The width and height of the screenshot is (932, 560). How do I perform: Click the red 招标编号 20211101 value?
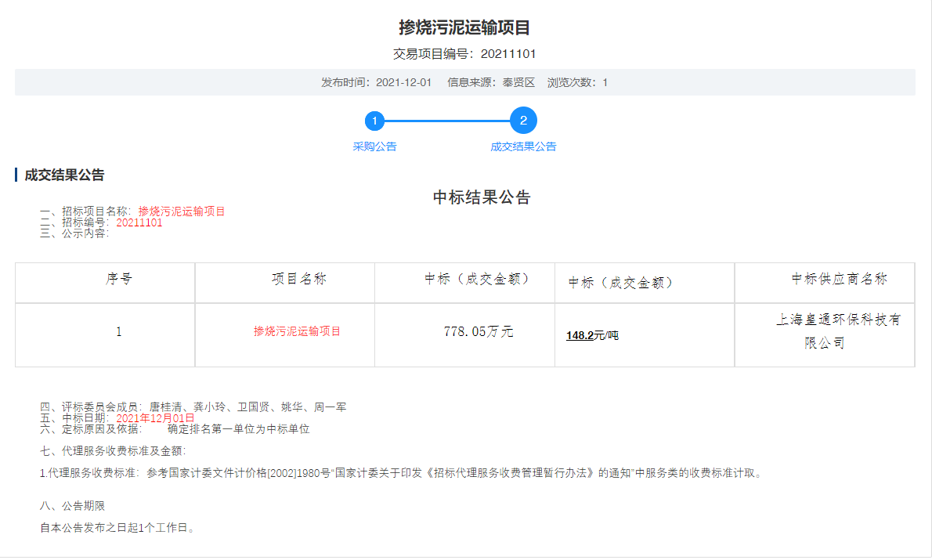tap(139, 222)
